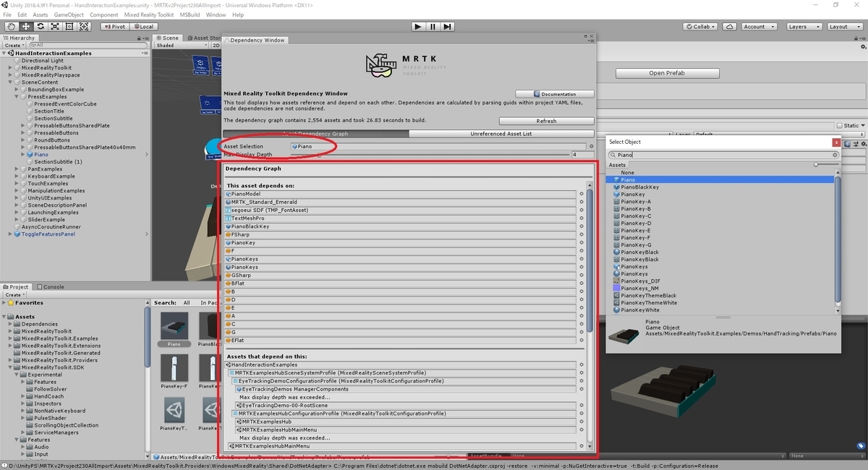
Task: Open the File menu
Action: [x=7, y=14]
